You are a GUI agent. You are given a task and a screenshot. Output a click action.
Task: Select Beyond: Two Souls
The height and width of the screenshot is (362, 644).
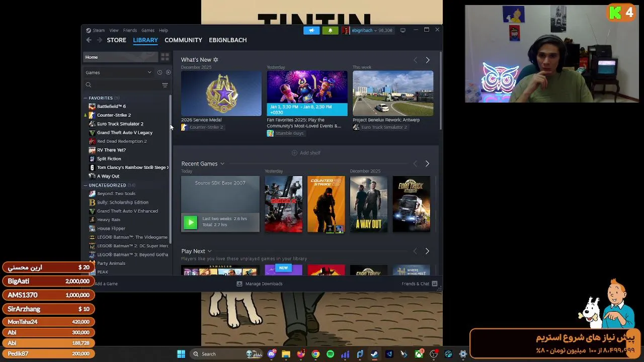tap(116, 194)
